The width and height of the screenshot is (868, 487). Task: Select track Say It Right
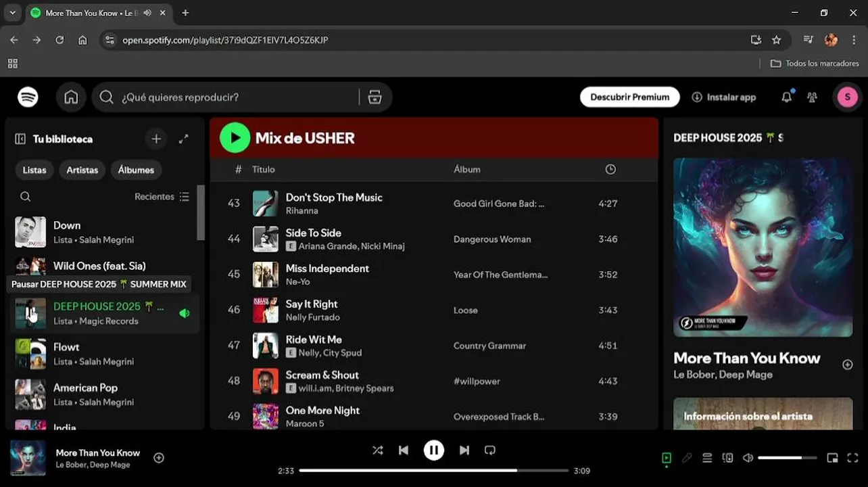[312, 304]
